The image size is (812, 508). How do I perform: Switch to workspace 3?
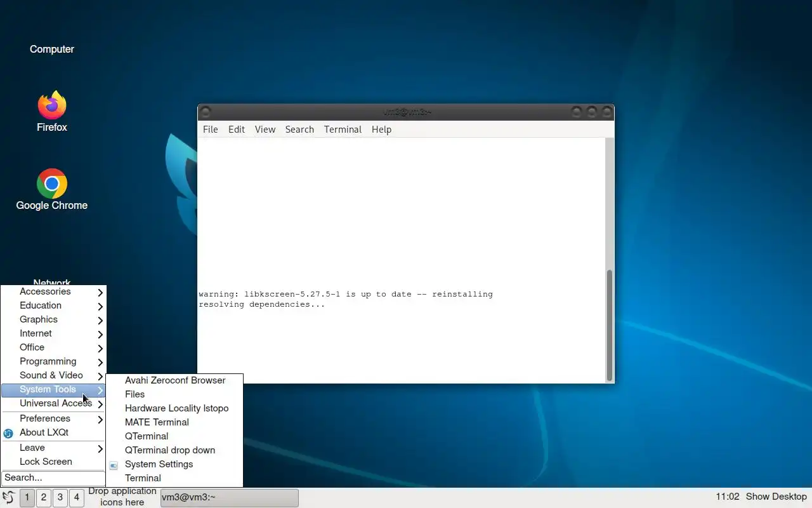pyautogui.click(x=60, y=497)
